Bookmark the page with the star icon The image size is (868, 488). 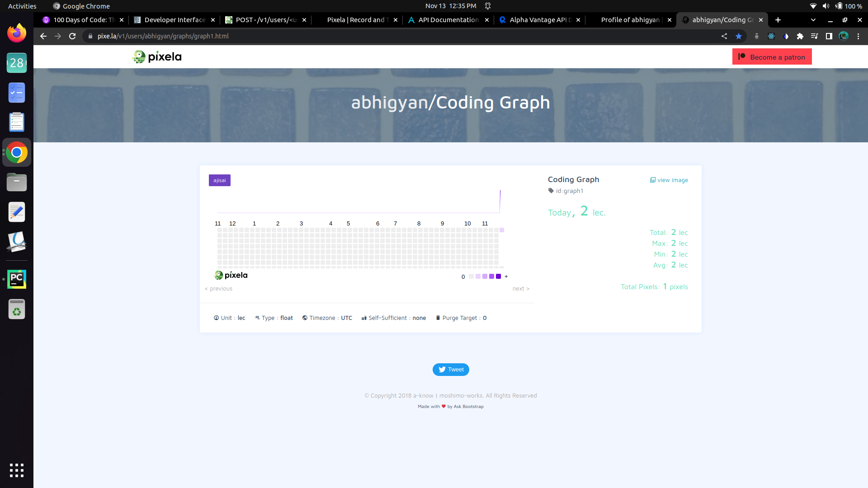(739, 36)
